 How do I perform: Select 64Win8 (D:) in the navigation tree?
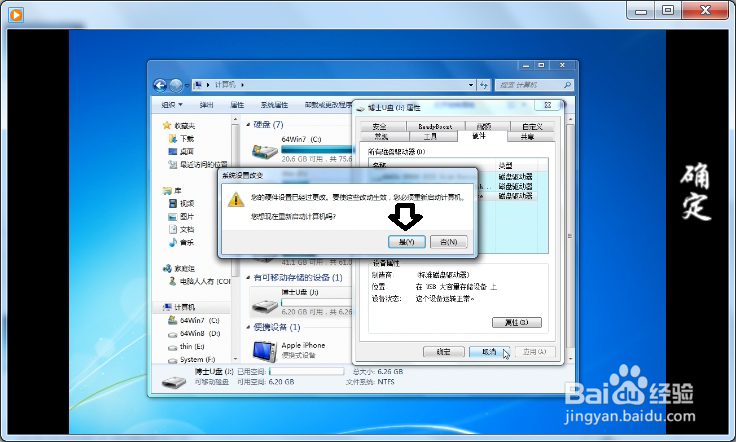coord(200,333)
